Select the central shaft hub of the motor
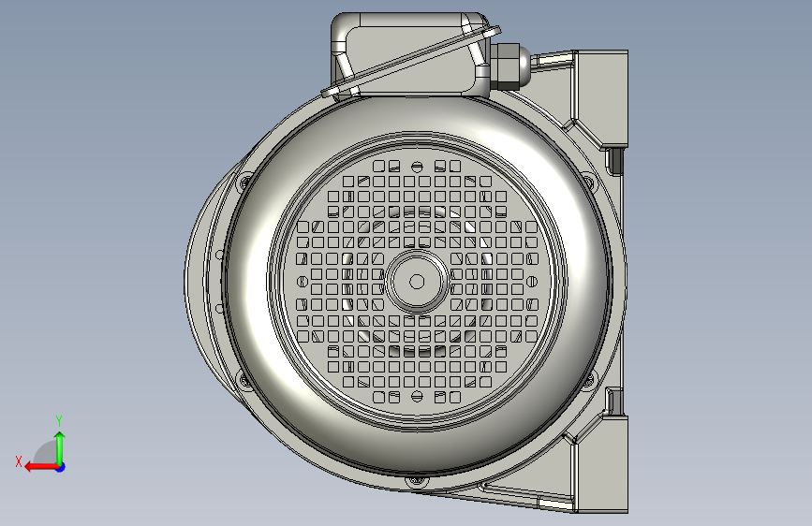The width and height of the screenshot is (812, 526). tap(417, 282)
